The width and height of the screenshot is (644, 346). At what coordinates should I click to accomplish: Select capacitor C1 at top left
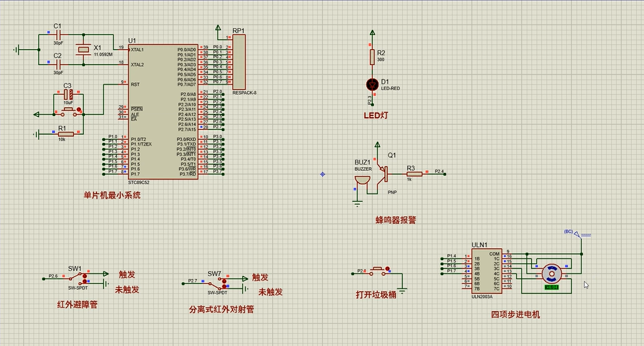[x=58, y=35]
